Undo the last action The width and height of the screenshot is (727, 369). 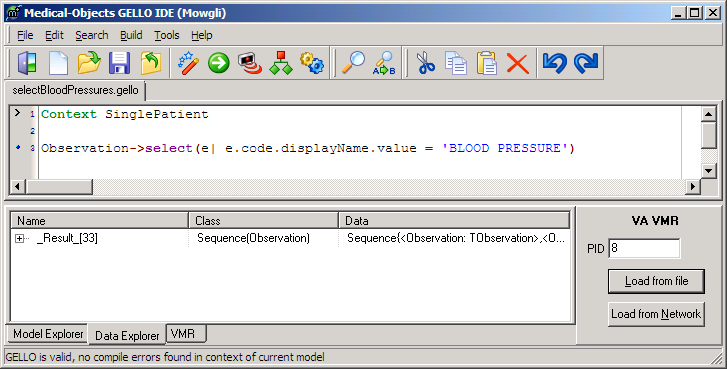point(555,63)
